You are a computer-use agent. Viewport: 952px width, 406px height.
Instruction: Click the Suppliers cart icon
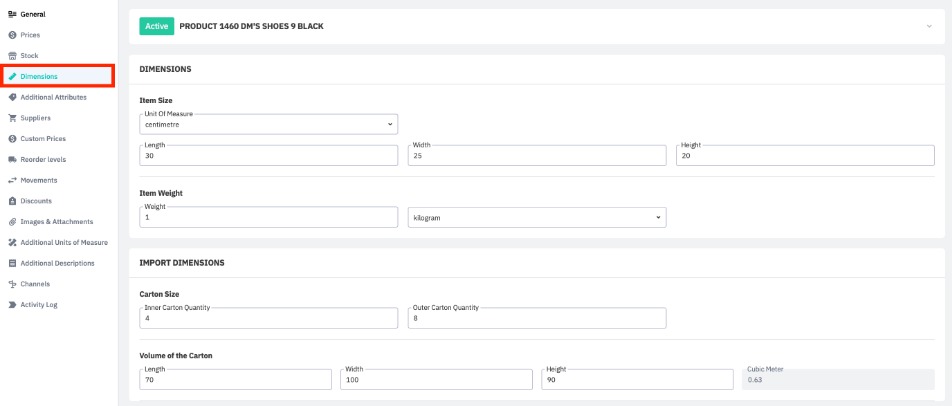click(12, 118)
